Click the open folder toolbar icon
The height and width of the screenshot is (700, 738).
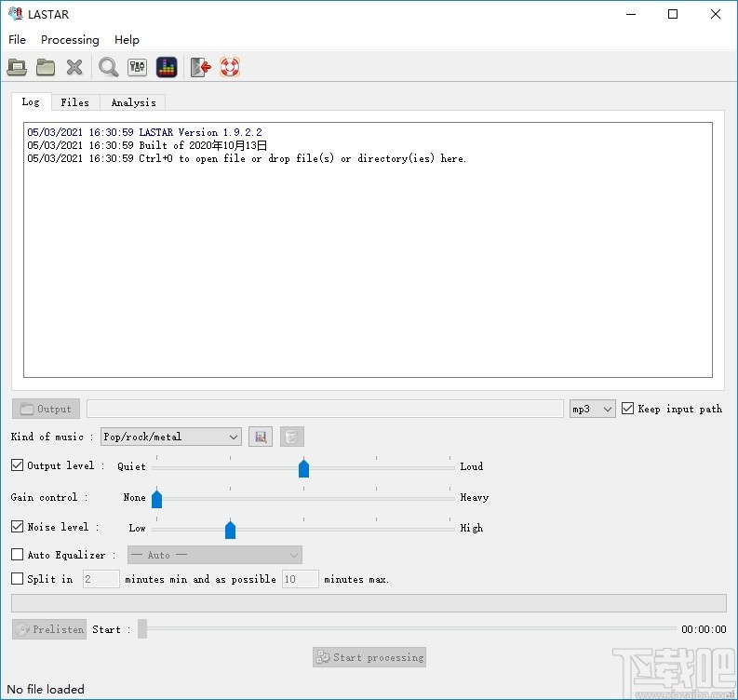coord(46,67)
